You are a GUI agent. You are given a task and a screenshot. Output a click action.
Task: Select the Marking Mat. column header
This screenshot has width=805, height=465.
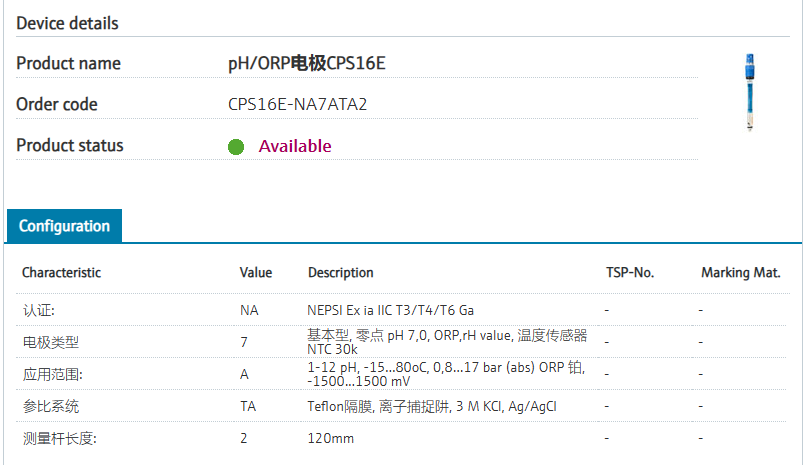(740, 273)
